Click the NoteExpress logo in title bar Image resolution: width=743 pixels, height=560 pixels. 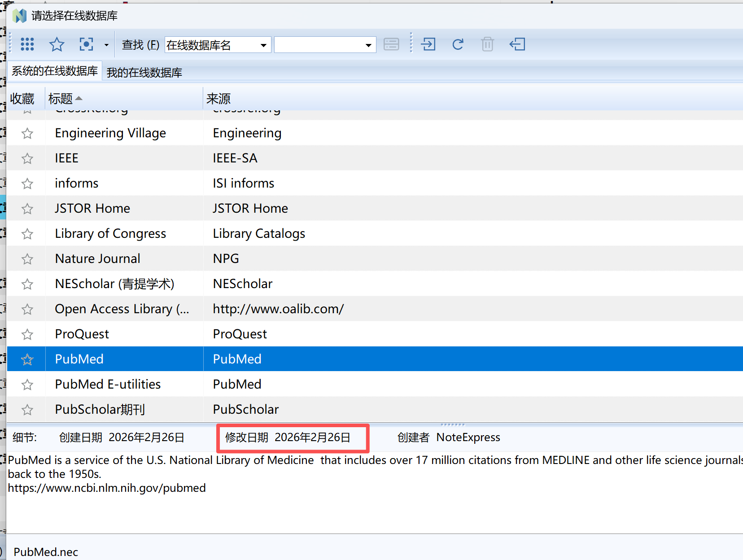[19, 16]
